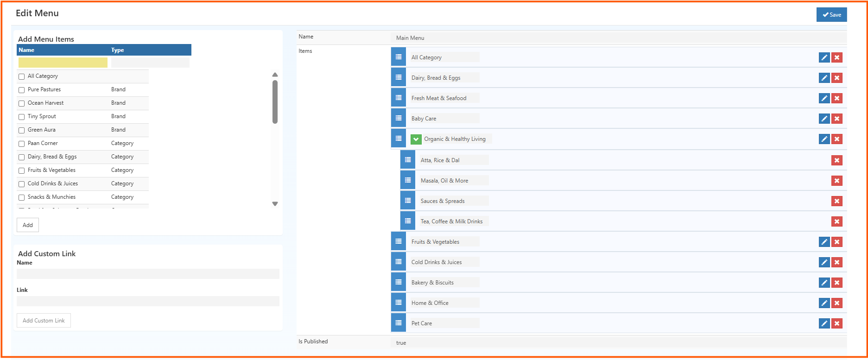
Task: Click the custom link's Link input field
Action: [148, 301]
